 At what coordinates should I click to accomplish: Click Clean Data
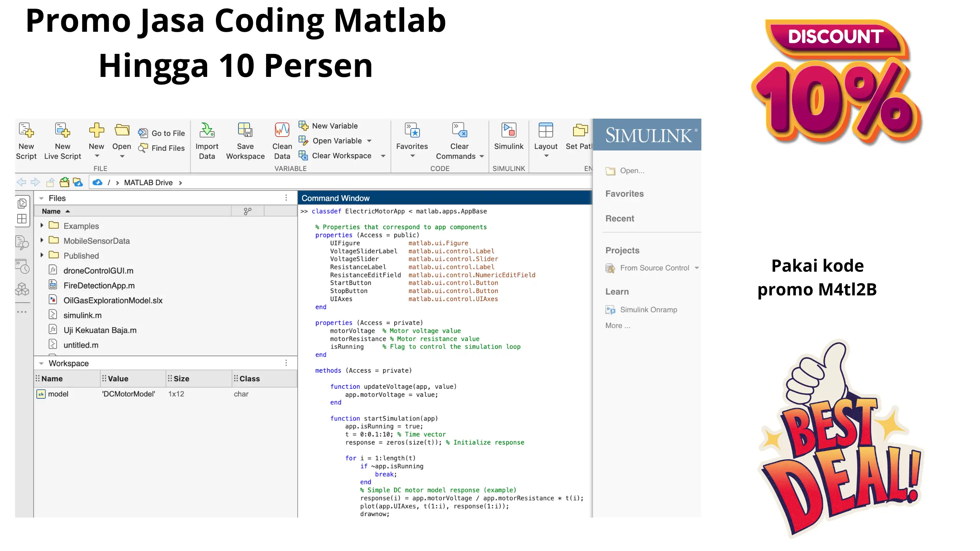(x=282, y=141)
